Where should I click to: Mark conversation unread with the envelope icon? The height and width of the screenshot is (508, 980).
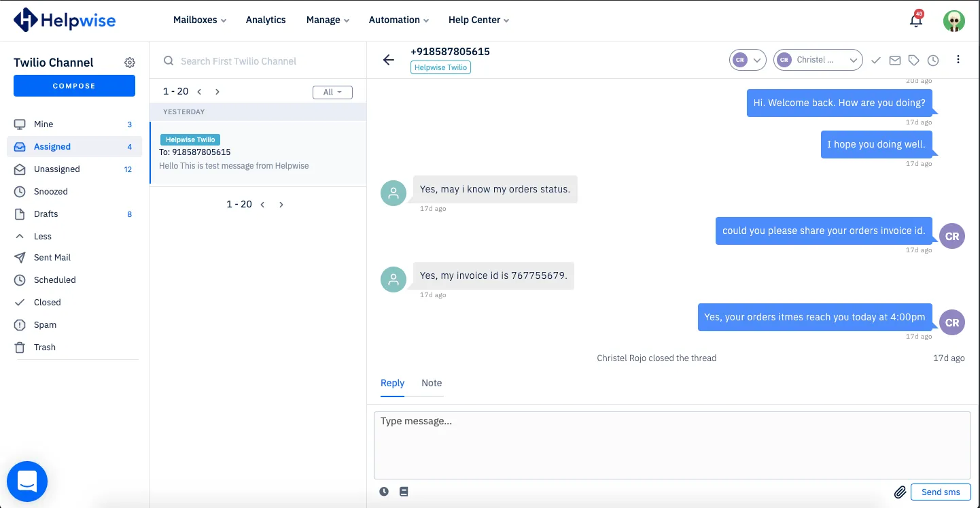pyautogui.click(x=895, y=61)
